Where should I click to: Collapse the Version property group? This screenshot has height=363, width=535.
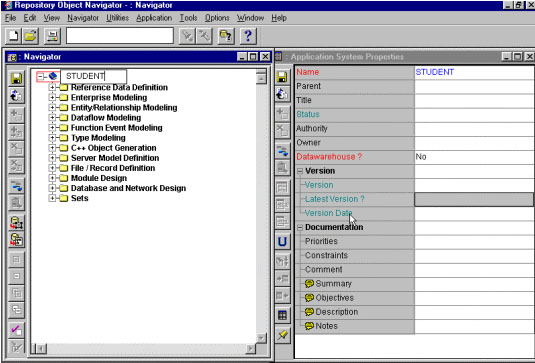click(300, 171)
